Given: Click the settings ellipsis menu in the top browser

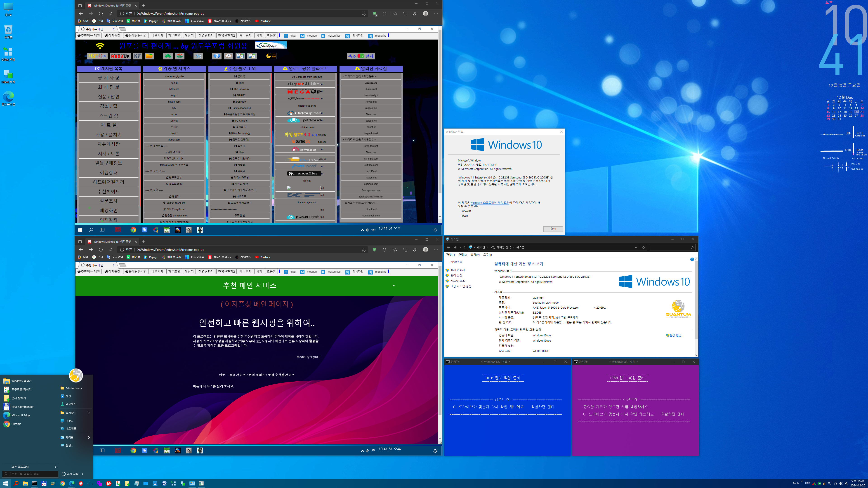Looking at the screenshot, I should coord(436,14).
